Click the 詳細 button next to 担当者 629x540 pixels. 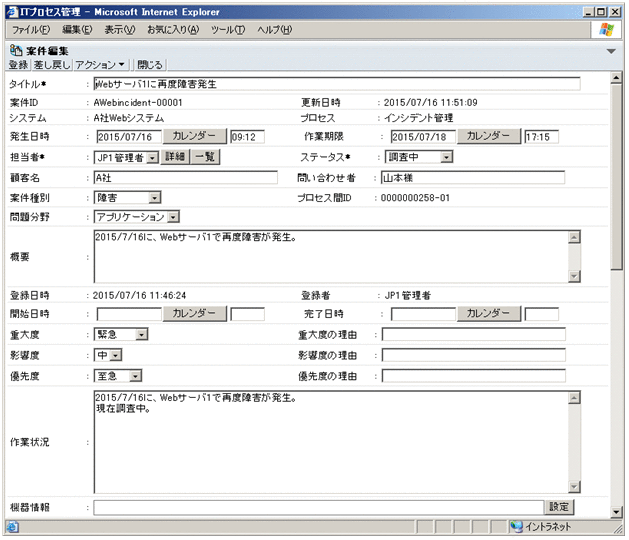click(x=175, y=156)
